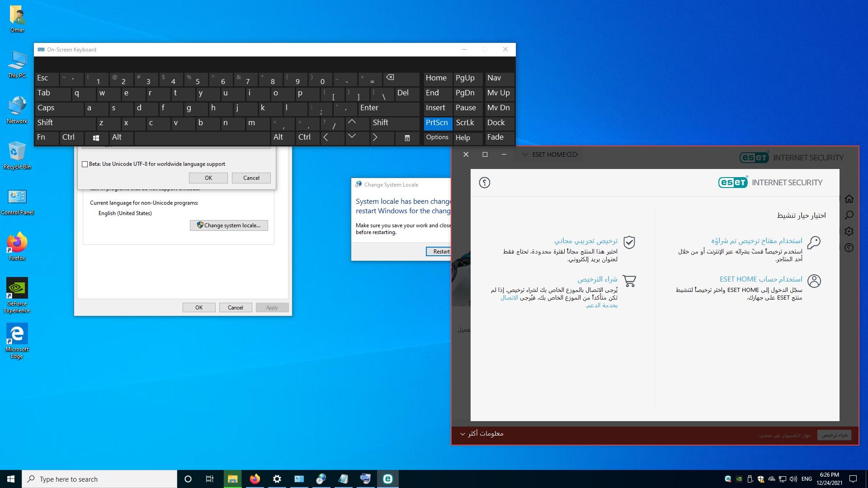Image resolution: width=868 pixels, height=488 pixels.
Task: Open File Explorer from the taskbar
Action: pyautogui.click(x=232, y=479)
